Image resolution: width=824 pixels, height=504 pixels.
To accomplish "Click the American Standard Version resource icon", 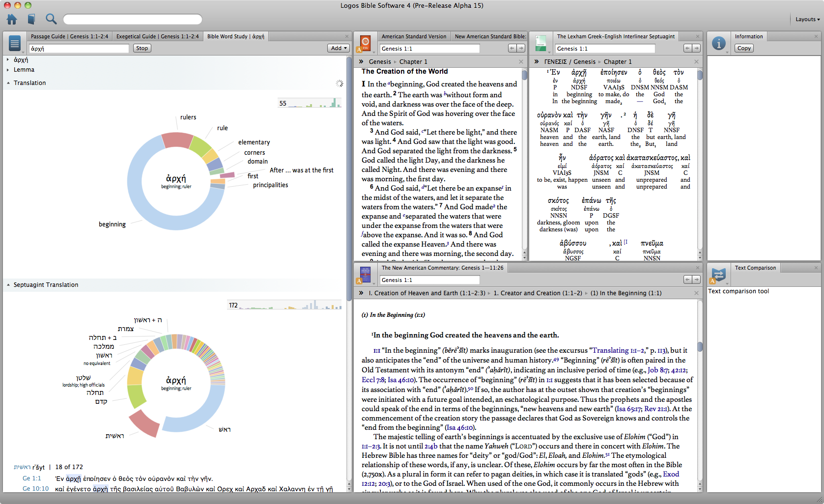I will tap(365, 43).
